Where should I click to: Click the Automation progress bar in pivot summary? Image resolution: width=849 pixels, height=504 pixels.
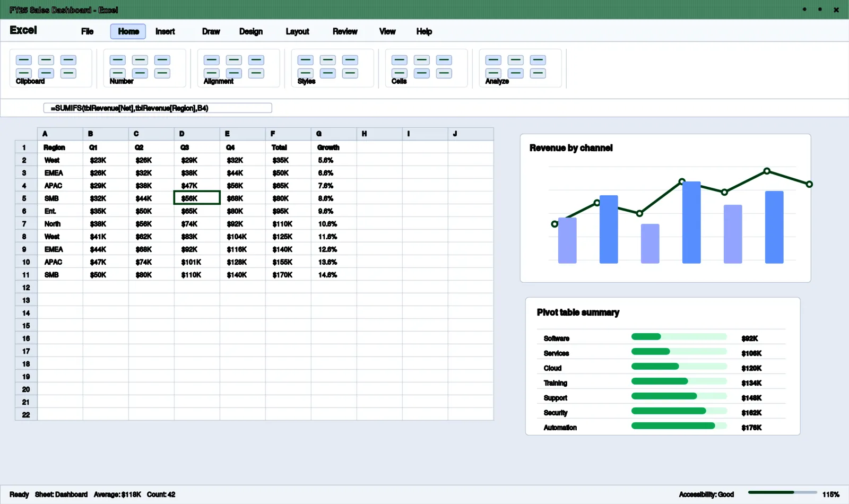pyautogui.click(x=679, y=425)
